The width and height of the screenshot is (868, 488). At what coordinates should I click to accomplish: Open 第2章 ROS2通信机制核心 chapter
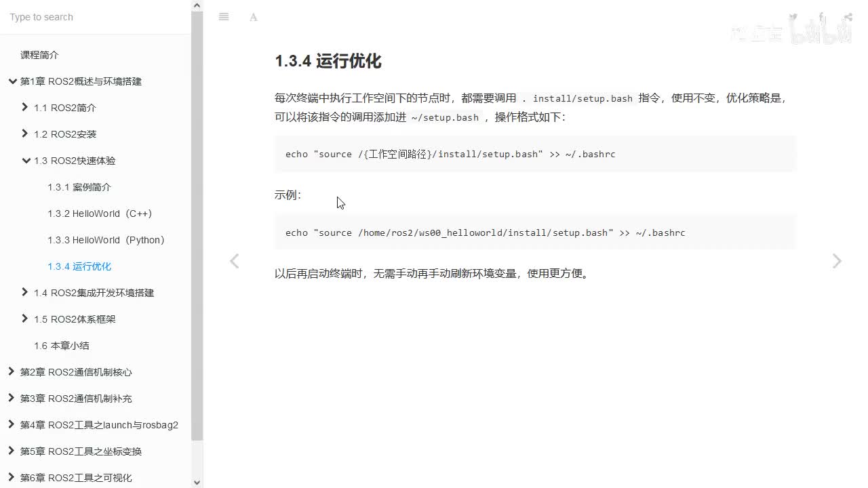[x=76, y=372]
